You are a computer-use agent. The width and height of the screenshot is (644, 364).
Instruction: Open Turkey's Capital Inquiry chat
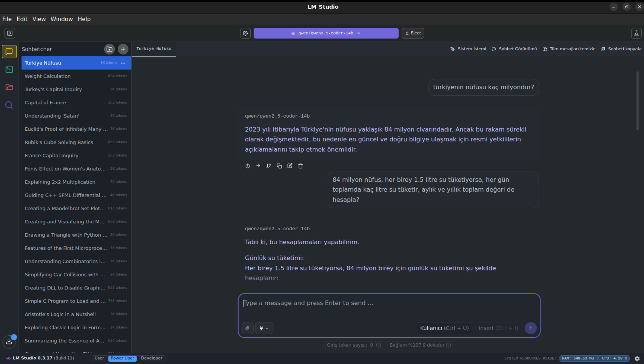click(76, 89)
